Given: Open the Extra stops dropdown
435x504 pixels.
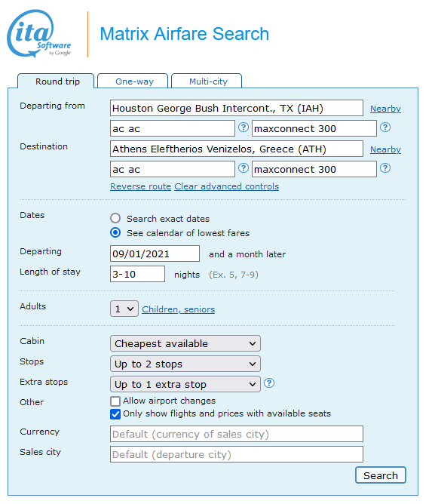Looking at the screenshot, I should [x=185, y=384].
